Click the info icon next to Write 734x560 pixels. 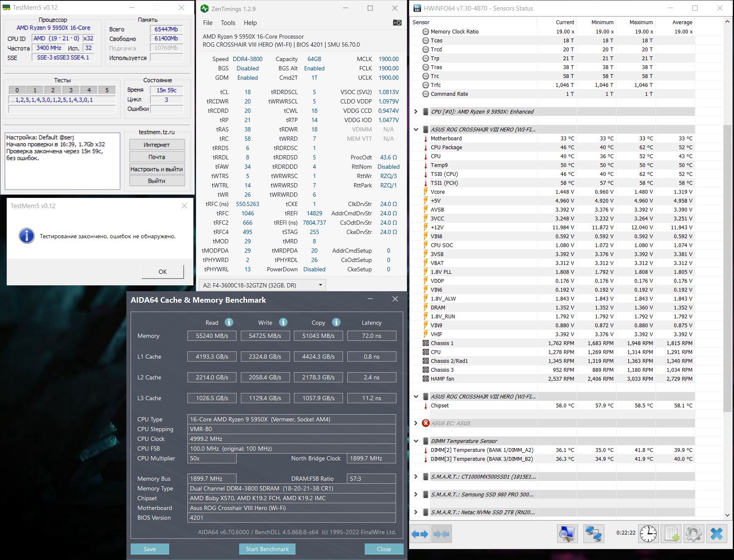(283, 322)
